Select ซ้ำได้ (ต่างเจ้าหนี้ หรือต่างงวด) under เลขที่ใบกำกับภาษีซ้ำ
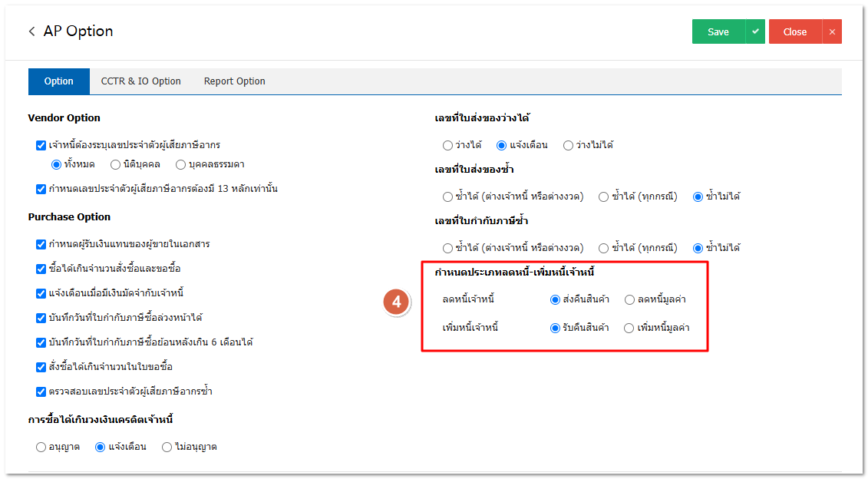This screenshot has height=479, width=868. coord(447,248)
